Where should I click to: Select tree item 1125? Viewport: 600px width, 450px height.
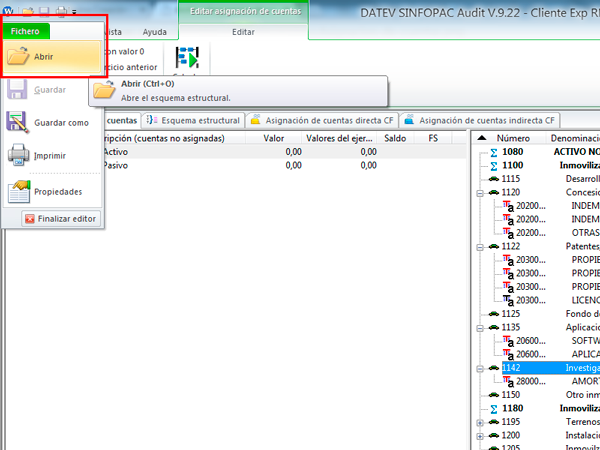pyautogui.click(x=511, y=314)
